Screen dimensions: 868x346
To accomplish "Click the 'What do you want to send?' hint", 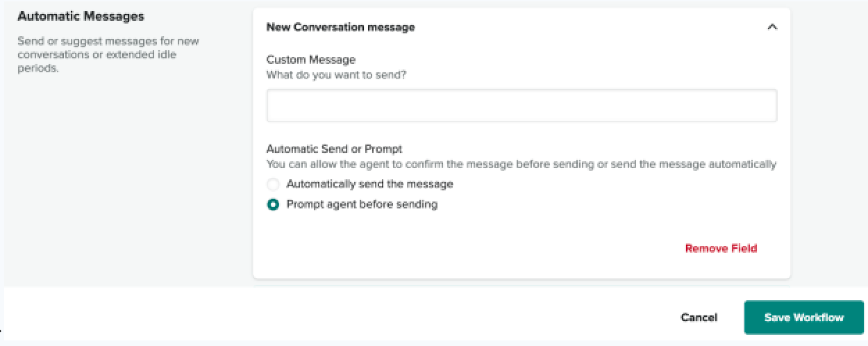I will click(x=336, y=75).
